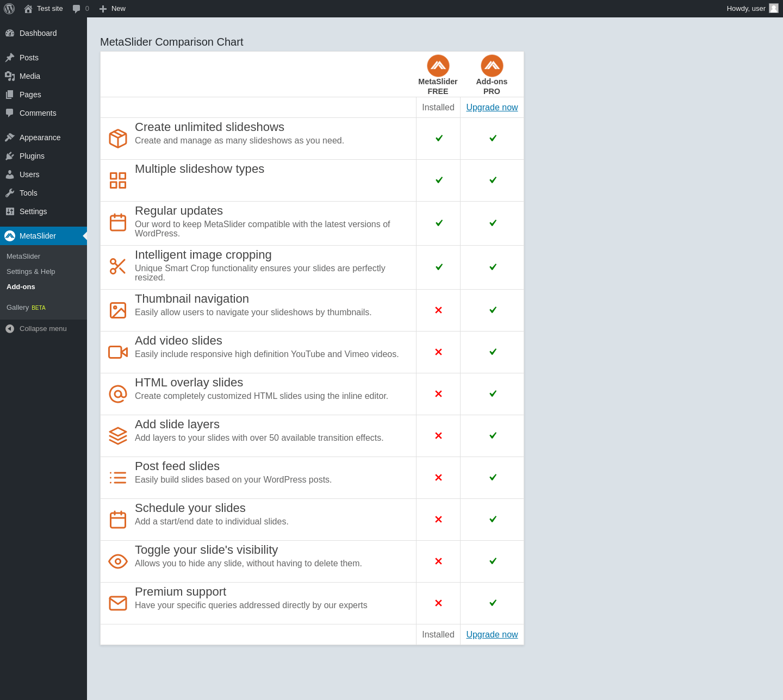Click the eye icon for slide visibility
This screenshot has height=700, width=783.
point(118,561)
